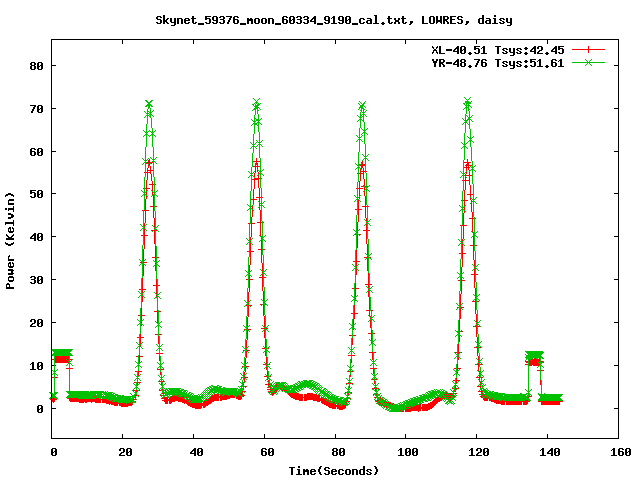Click the x-axis tick label 160
The image size is (640, 480).
pyautogui.click(x=620, y=452)
